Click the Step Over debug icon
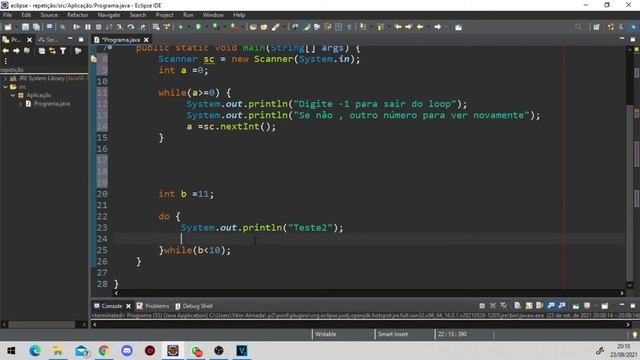The width and height of the screenshot is (640, 360). point(131,27)
